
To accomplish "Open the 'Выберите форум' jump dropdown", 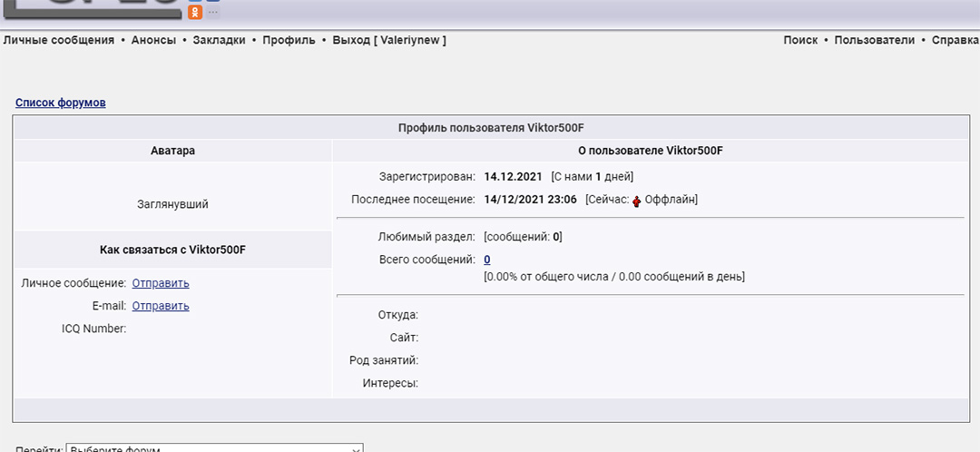I will 214,447.
